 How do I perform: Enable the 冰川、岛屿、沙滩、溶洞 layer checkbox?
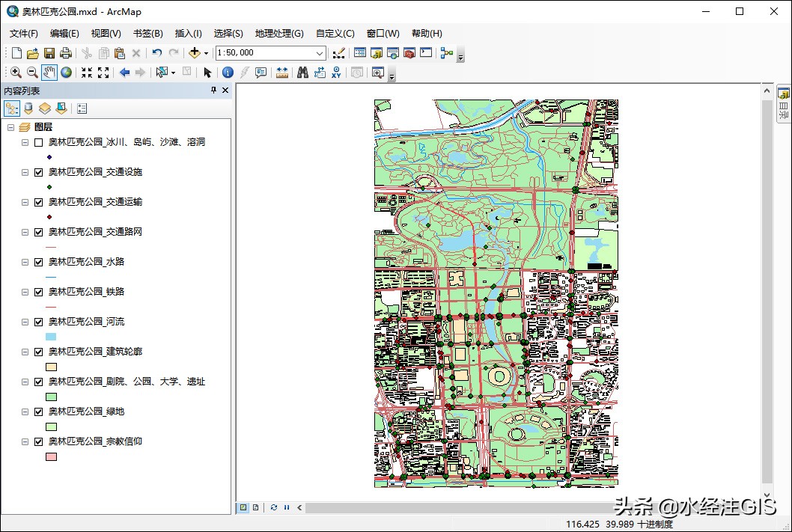tap(38, 142)
